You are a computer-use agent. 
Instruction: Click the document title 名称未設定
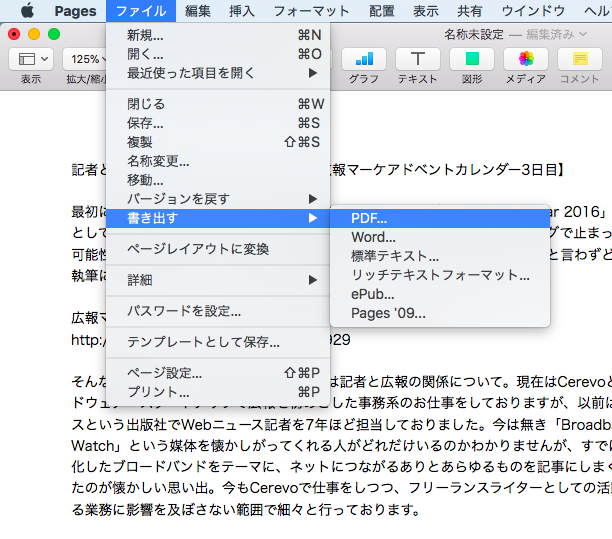pos(473,34)
